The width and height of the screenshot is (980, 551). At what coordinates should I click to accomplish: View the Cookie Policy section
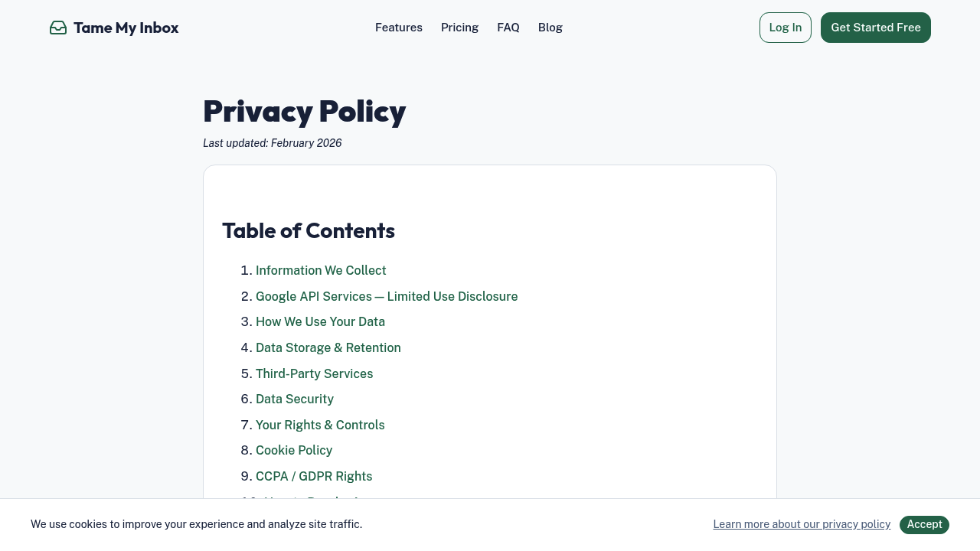tap(293, 450)
